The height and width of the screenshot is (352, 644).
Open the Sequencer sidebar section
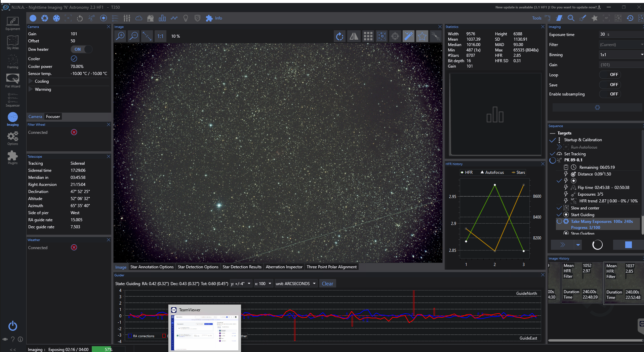[x=13, y=100]
